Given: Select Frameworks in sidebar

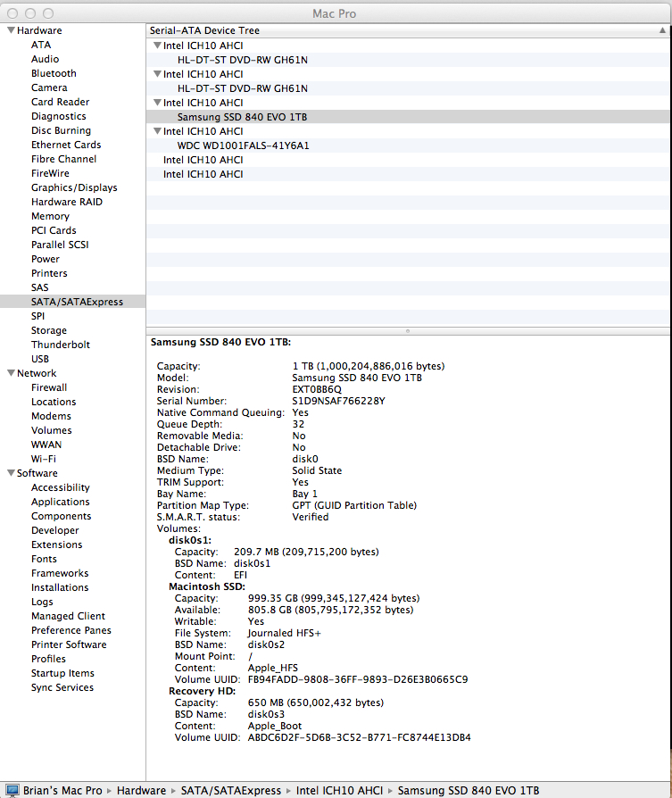Looking at the screenshot, I should pos(60,572).
